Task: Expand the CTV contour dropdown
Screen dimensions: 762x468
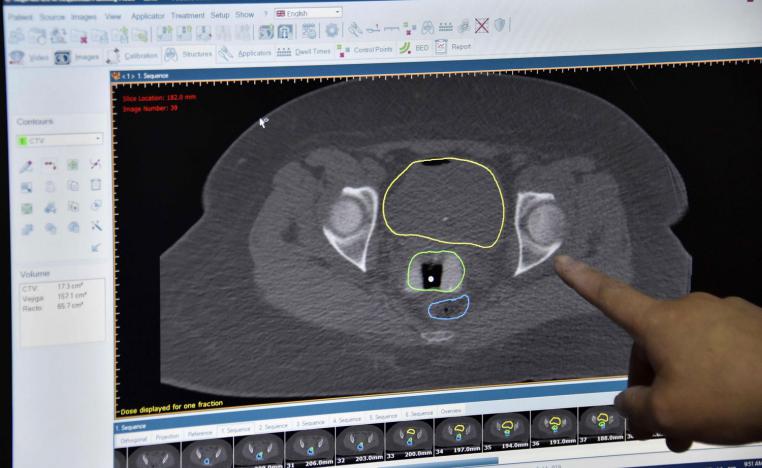Action: coord(60,140)
